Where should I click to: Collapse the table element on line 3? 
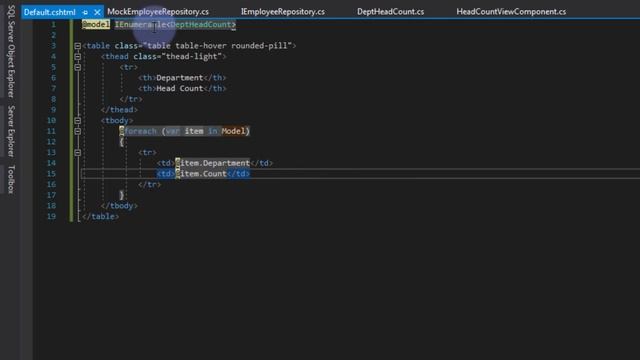[78, 46]
